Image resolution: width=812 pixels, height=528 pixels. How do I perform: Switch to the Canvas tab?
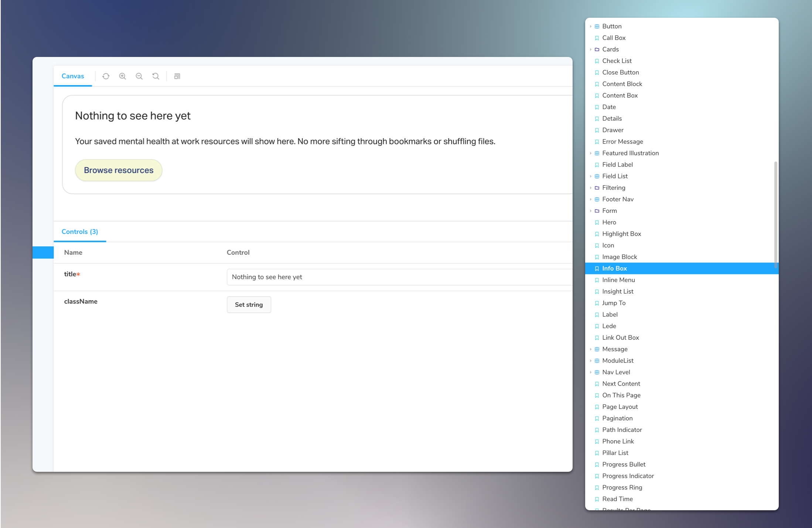click(73, 76)
